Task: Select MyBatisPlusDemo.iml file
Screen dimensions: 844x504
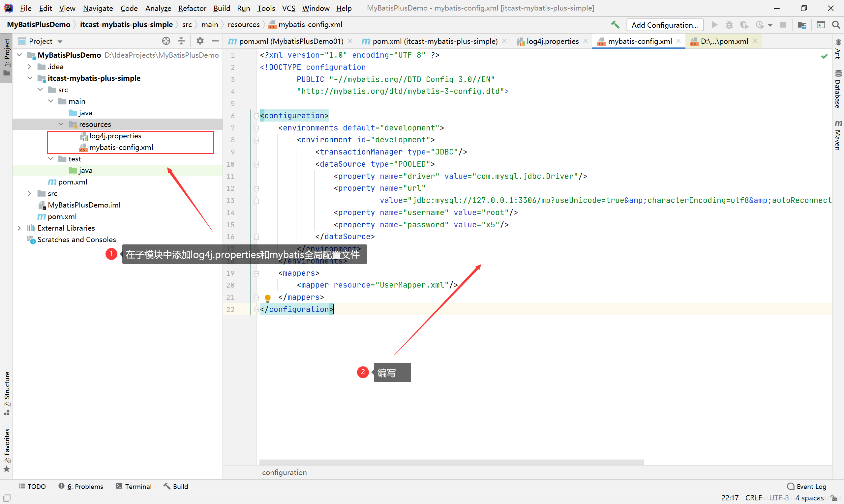Action: point(84,205)
